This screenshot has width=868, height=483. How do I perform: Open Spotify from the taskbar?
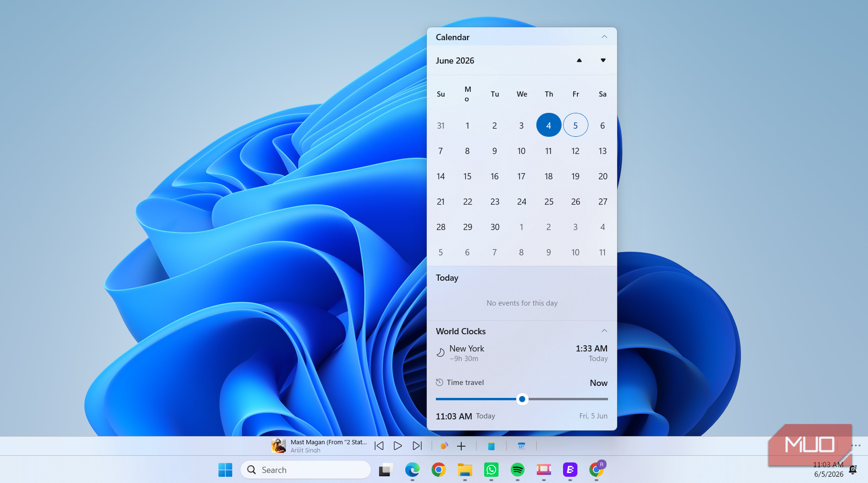click(517, 470)
